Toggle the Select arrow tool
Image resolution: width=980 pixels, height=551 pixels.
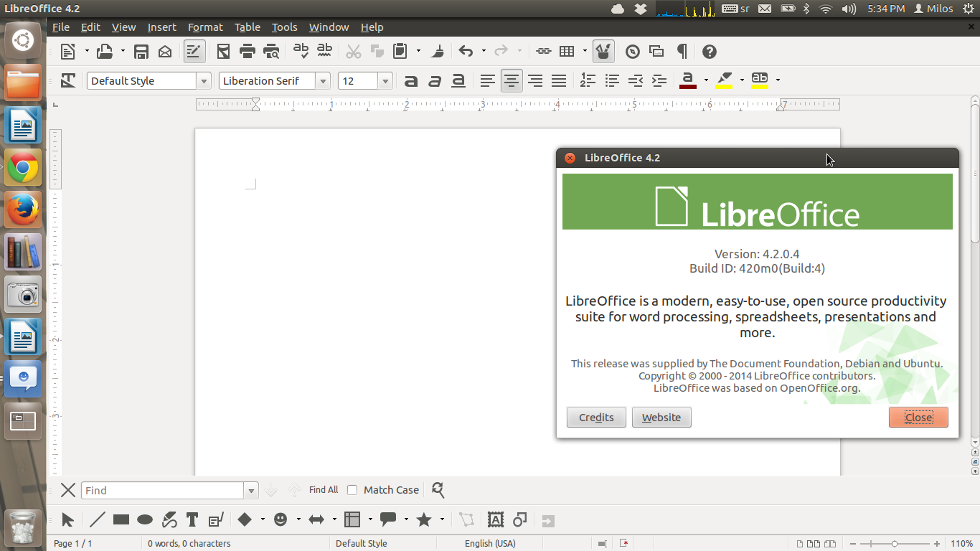tap(68, 519)
